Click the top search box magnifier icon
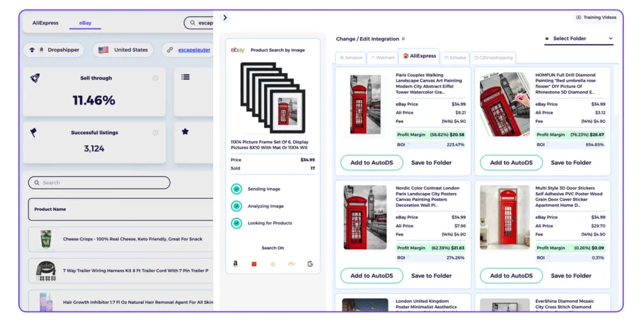 192,23
